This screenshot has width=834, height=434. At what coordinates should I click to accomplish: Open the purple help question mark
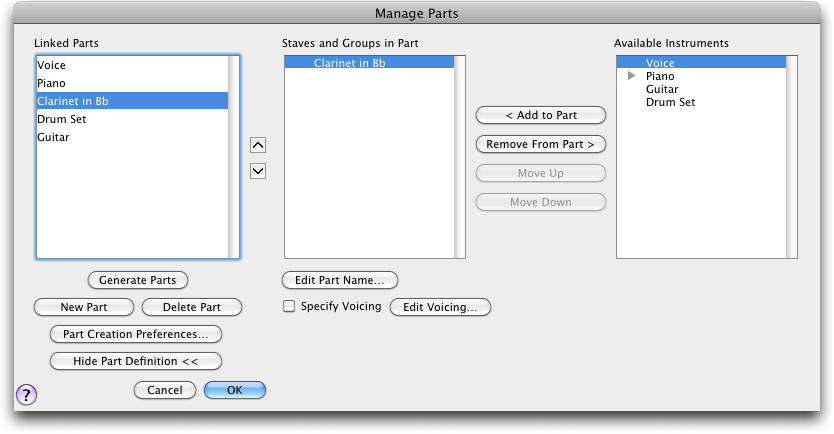[x=27, y=395]
